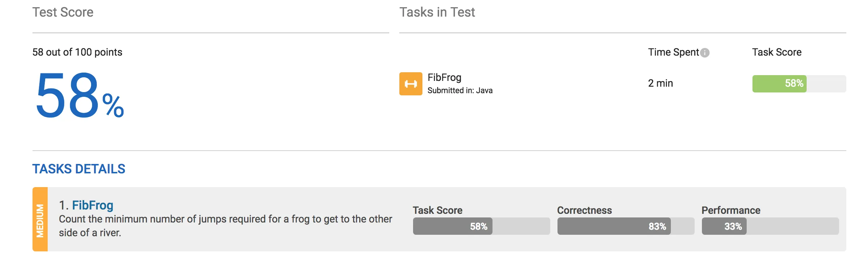Click the Performance label
This screenshot has height=268, width=868.
click(731, 210)
